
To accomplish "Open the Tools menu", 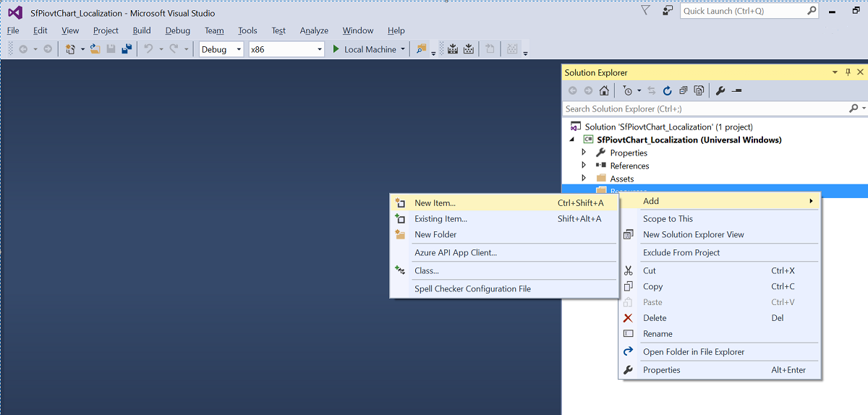I will 247,30.
